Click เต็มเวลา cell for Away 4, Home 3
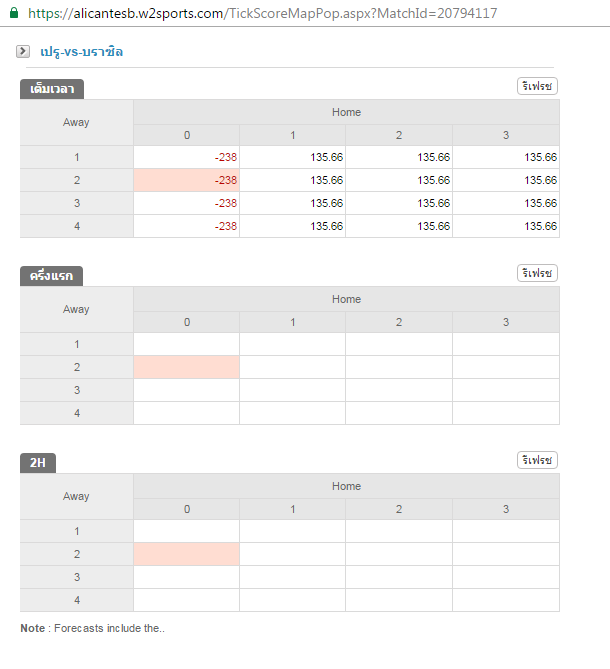Image resolution: width=610 pixels, height=669 pixels. (x=506, y=226)
